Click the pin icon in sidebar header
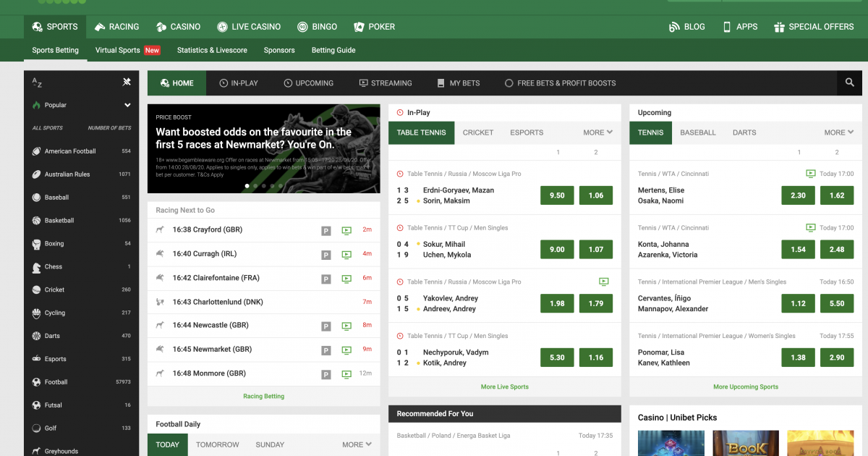Viewport: 868px width, 456px height. pos(127,83)
